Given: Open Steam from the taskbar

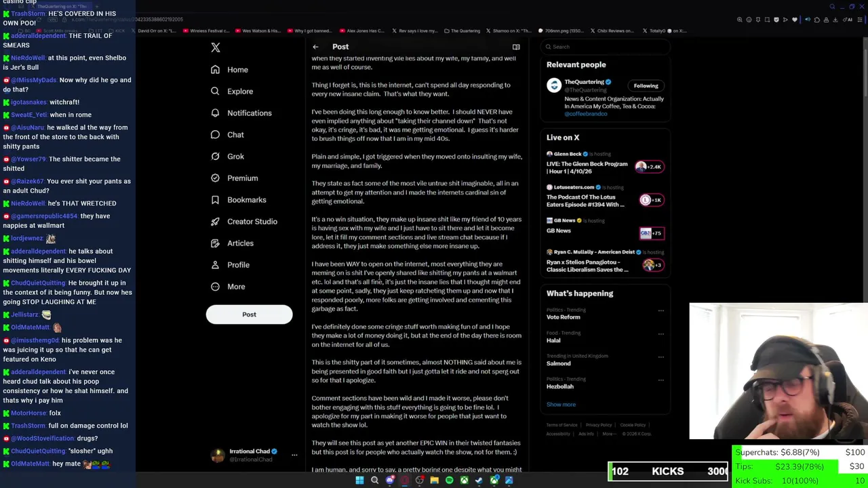Looking at the screenshot, I should pos(479,481).
